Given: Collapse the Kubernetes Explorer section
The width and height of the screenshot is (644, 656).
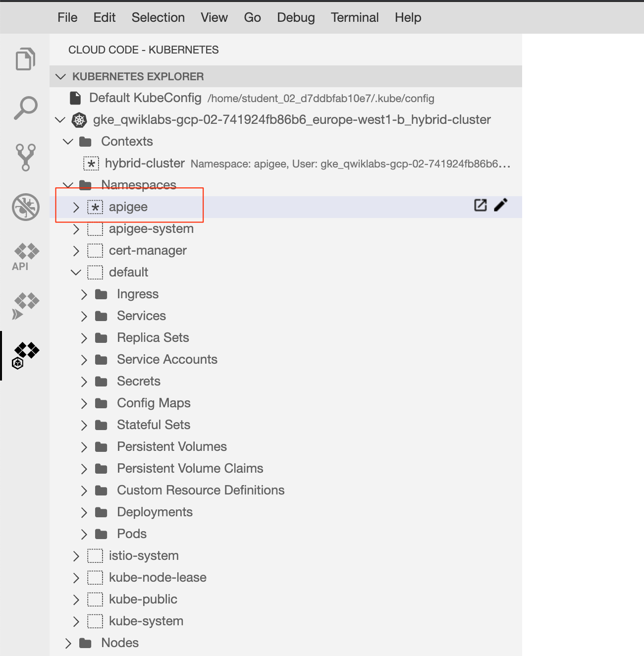Looking at the screenshot, I should tap(61, 76).
